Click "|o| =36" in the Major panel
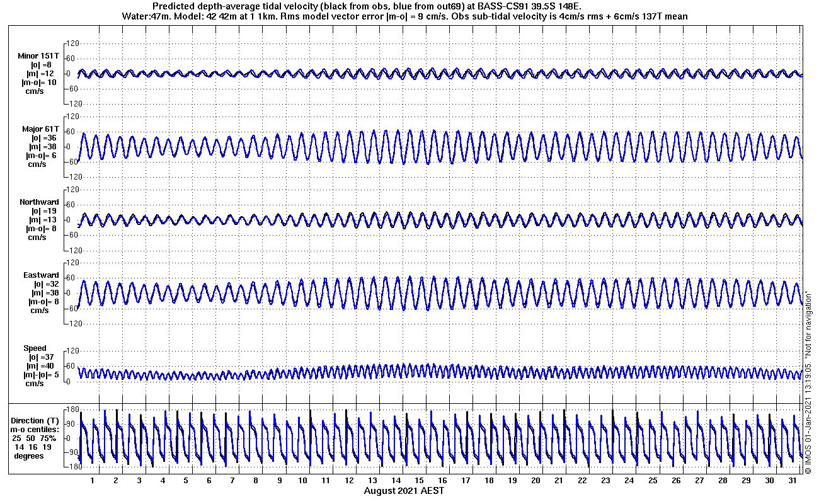The width and height of the screenshot is (819, 504). tap(44, 138)
